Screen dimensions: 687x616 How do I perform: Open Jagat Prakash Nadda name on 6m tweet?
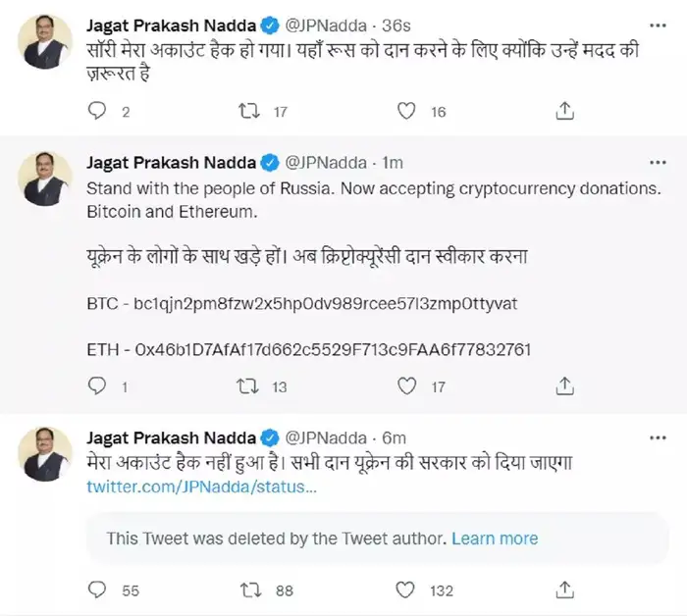tap(171, 437)
